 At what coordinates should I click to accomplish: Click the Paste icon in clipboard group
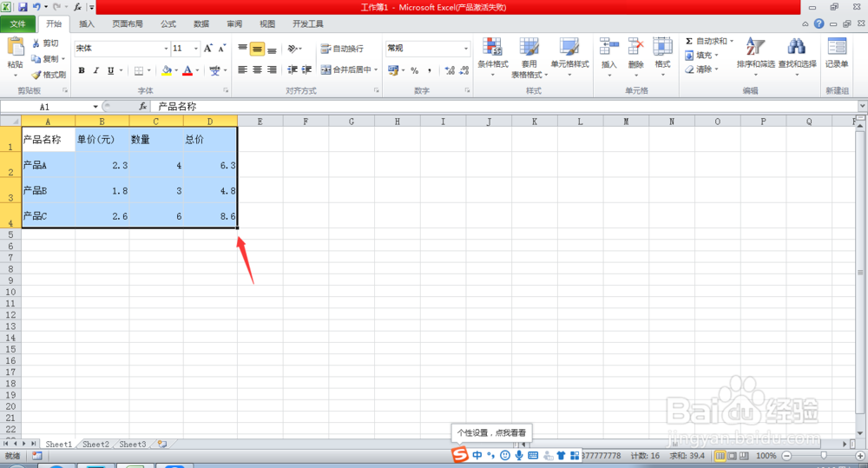(x=16, y=48)
